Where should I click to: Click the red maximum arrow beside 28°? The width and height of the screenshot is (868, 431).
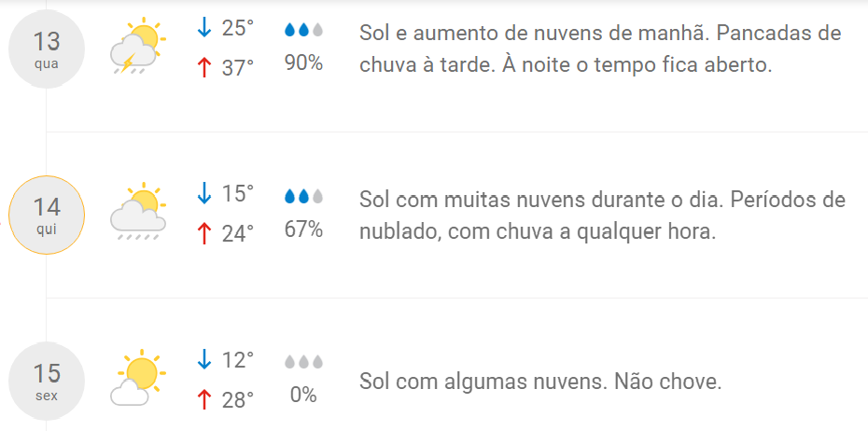(204, 399)
